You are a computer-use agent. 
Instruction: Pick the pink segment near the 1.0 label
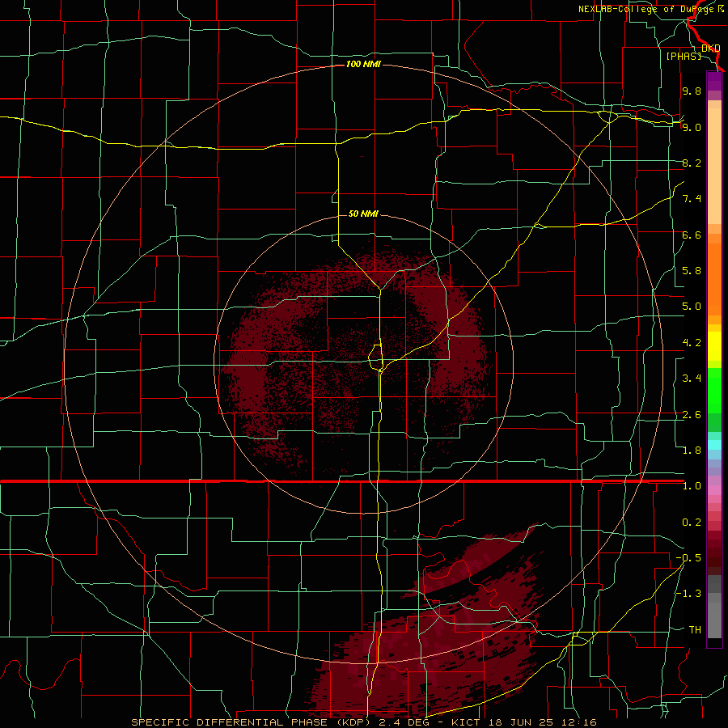[714, 490]
